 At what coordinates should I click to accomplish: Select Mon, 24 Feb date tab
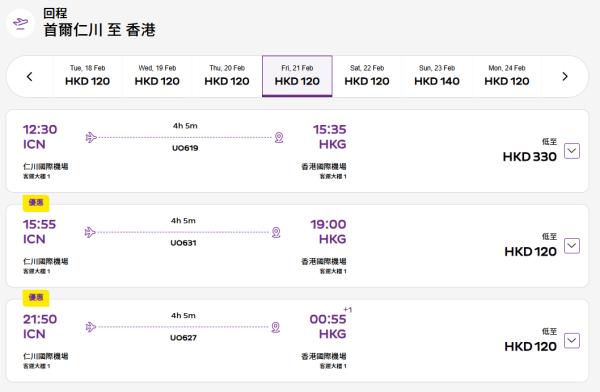point(507,76)
